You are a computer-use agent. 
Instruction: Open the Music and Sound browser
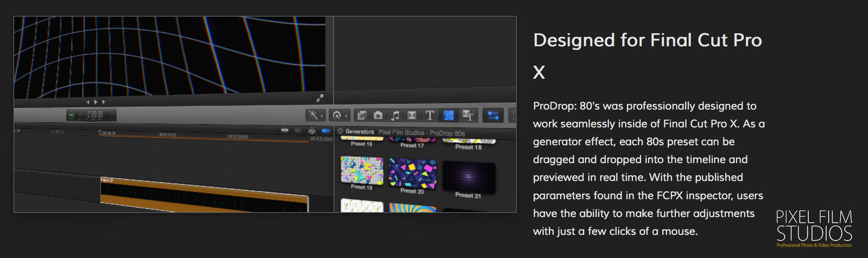[395, 116]
